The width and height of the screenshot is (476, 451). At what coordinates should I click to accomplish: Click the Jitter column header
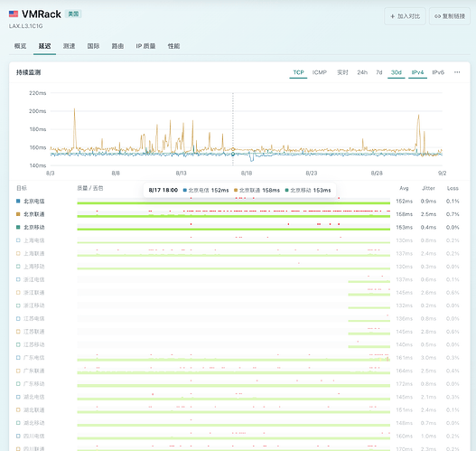(428, 188)
